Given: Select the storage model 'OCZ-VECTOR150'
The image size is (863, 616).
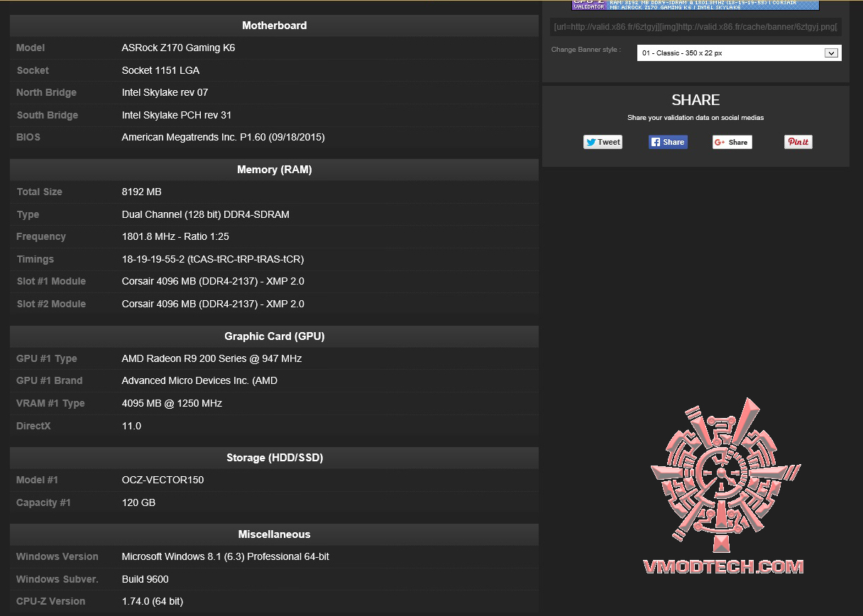Looking at the screenshot, I should 163,480.
